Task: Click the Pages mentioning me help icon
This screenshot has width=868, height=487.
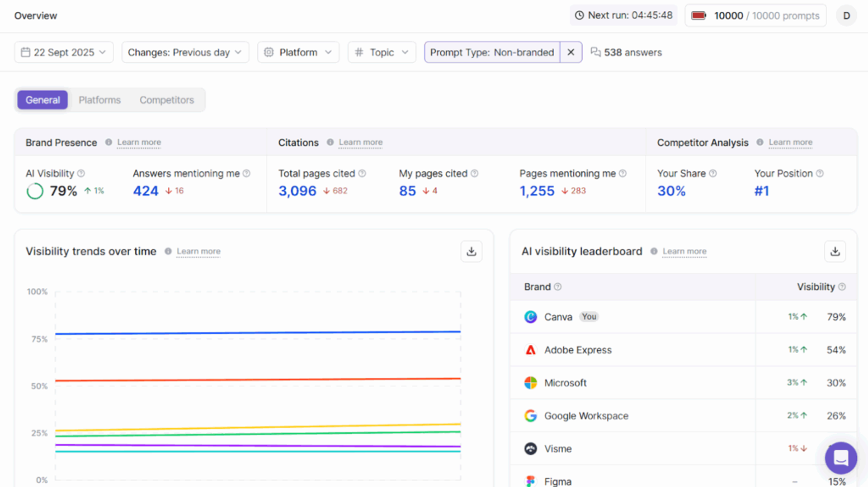Action: click(x=623, y=173)
